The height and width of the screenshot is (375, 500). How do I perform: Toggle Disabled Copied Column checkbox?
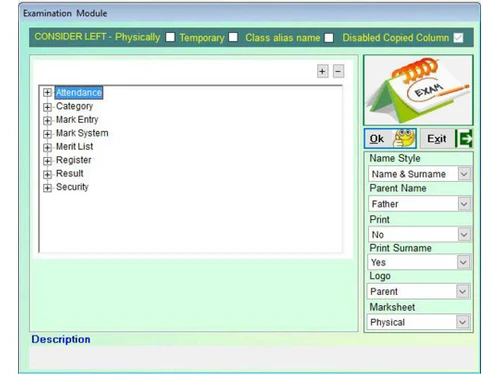(458, 38)
